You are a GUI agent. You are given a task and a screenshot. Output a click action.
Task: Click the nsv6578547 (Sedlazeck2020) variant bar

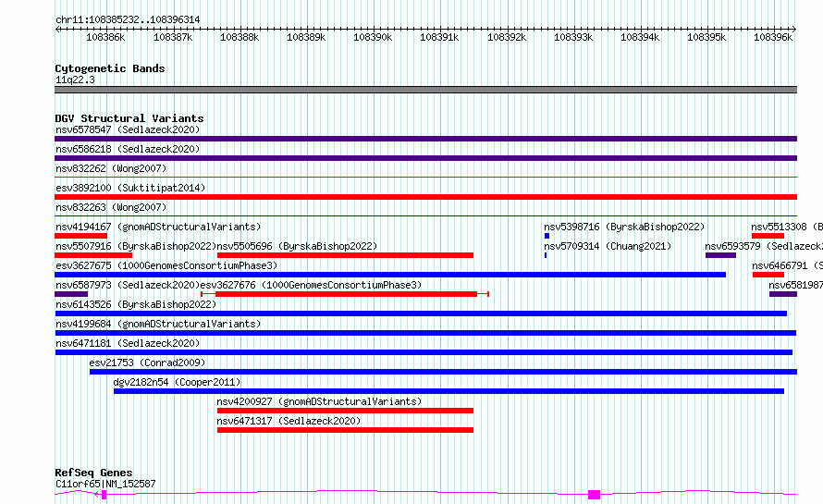click(425, 139)
